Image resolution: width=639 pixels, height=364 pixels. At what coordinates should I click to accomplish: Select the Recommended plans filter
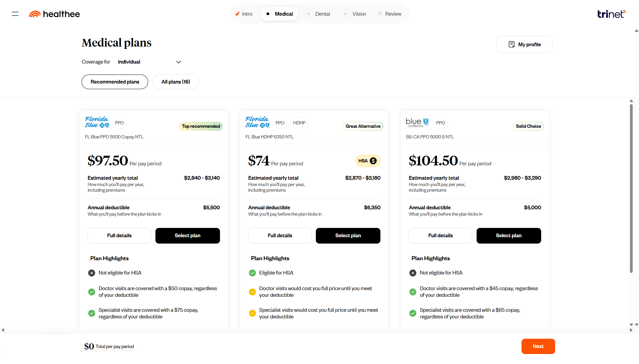[115, 82]
